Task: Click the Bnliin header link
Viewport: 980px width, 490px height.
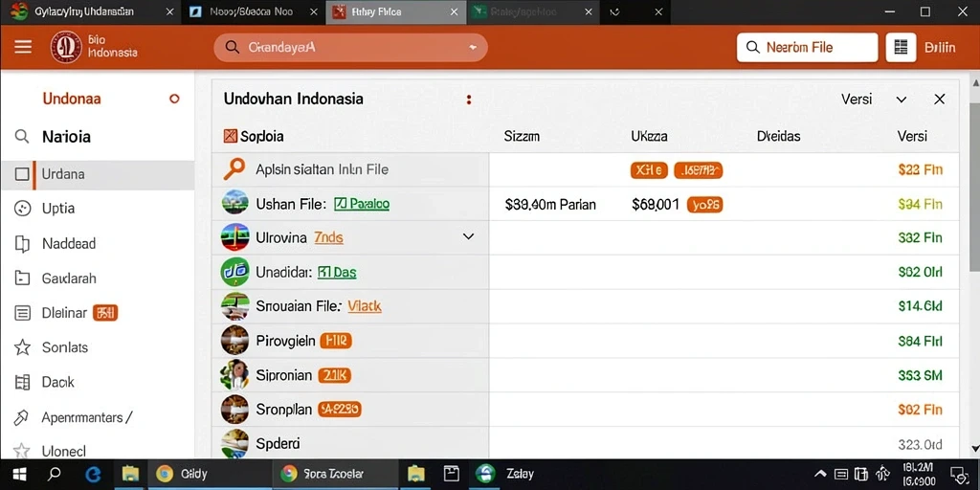Action: pyautogui.click(x=940, y=48)
